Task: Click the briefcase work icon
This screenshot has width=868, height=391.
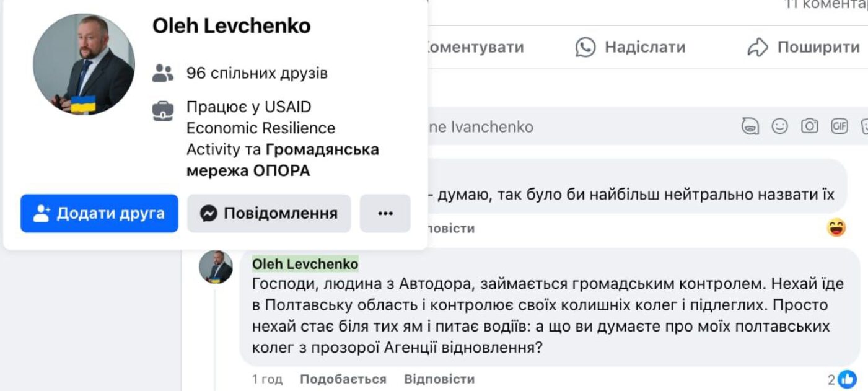Action: click(163, 111)
